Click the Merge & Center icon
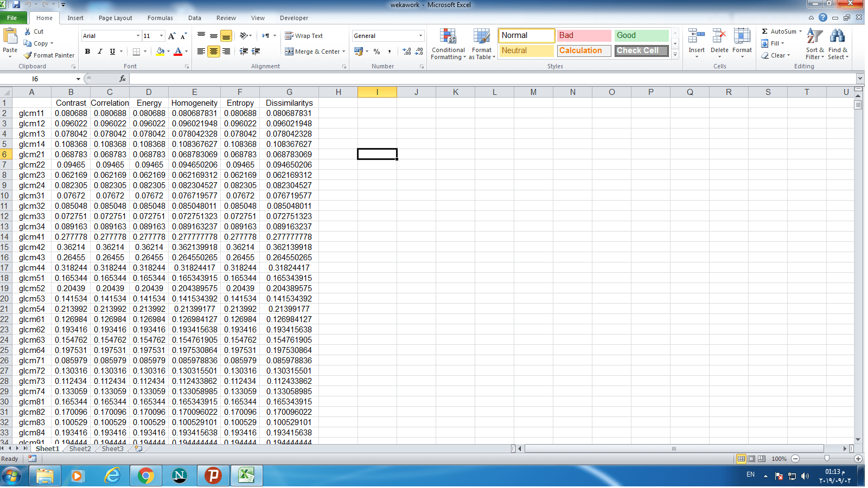The image size is (868, 488). coord(290,52)
